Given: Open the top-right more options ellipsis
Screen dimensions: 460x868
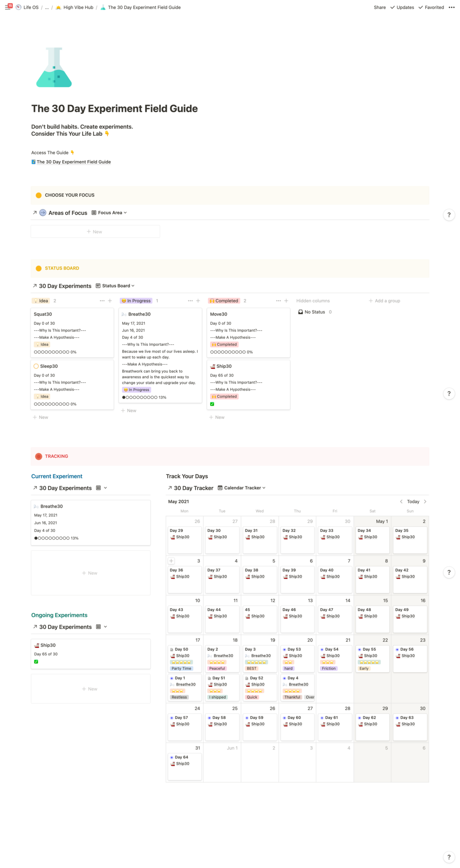Looking at the screenshot, I should click(x=452, y=7).
